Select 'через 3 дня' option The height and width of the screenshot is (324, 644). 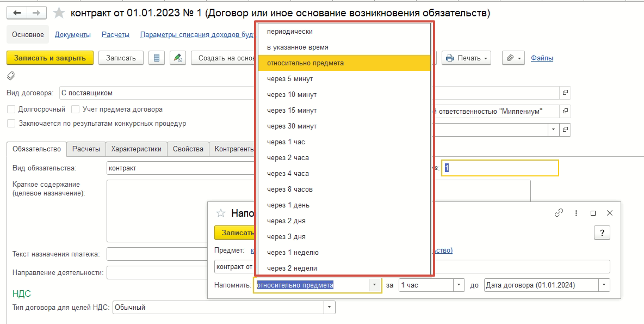coord(344,237)
